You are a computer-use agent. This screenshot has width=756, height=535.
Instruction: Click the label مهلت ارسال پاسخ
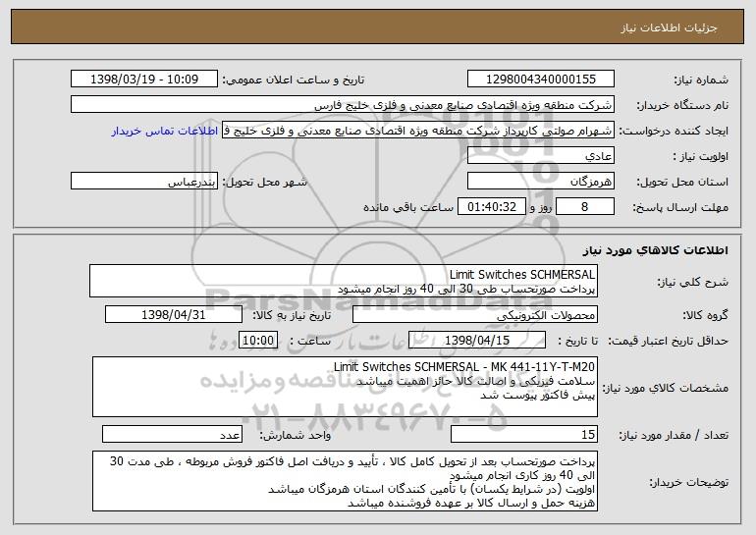coord(680,207)
